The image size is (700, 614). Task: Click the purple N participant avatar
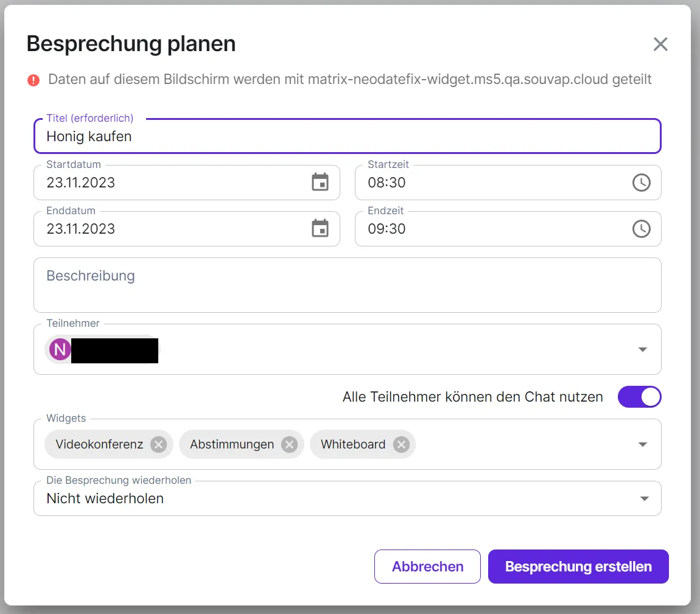click(x=58, y=349)
